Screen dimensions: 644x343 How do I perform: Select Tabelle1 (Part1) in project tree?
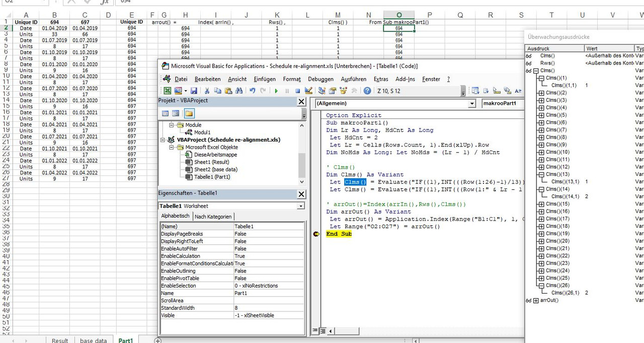coord(212,177)
